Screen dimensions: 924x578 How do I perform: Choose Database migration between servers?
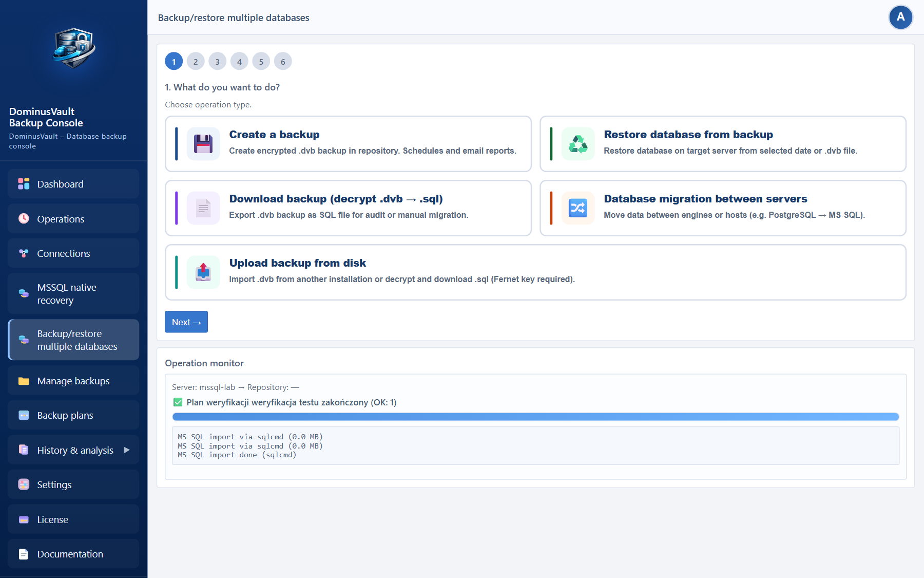click(x=723, y=208)
